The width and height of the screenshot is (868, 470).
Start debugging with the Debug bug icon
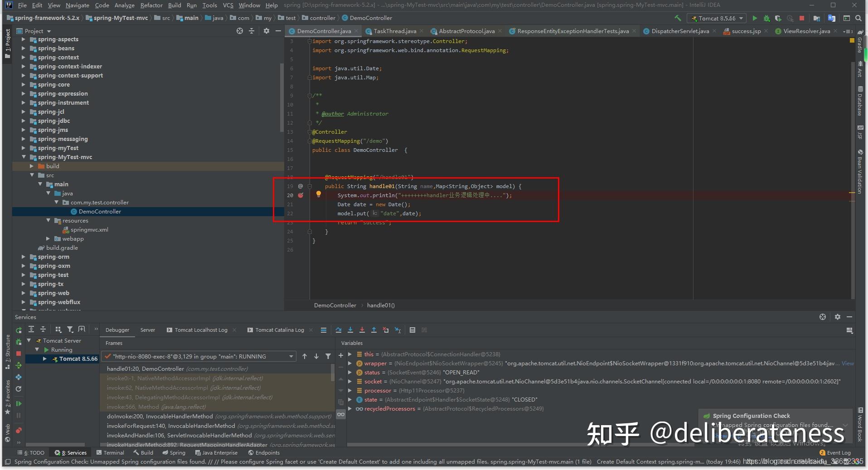click(x=766, y=18)
